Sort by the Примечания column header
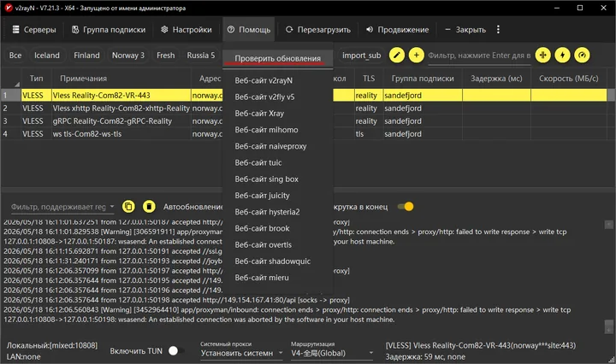The width and height of the screenshot is (616, 364). point(121,79)
